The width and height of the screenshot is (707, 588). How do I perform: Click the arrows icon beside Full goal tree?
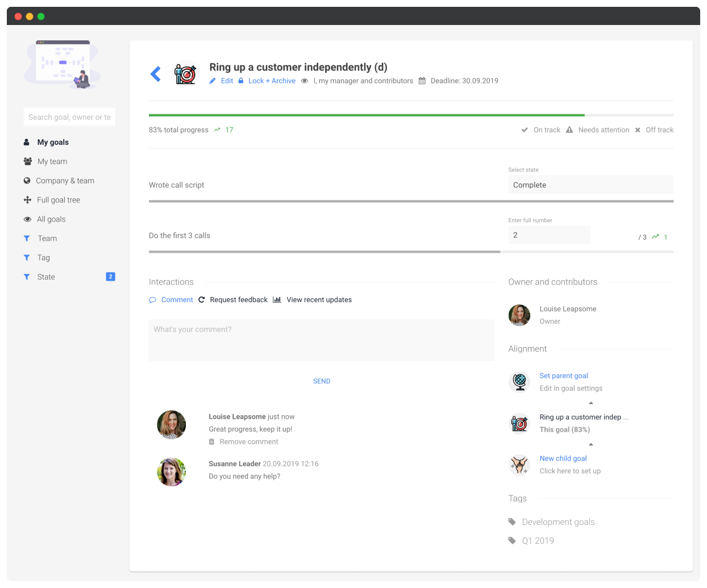(x=27, y=200)
